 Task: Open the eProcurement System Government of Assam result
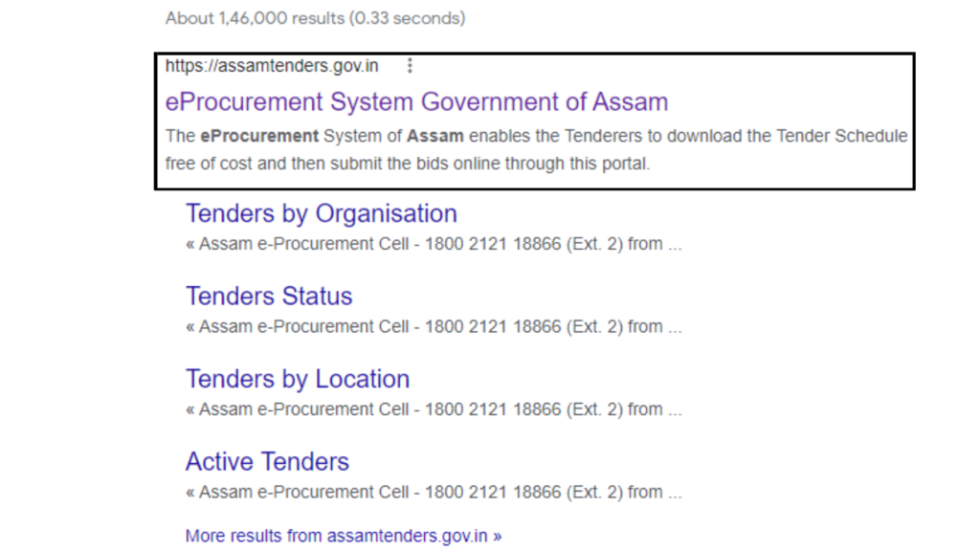tap(416, 101)
